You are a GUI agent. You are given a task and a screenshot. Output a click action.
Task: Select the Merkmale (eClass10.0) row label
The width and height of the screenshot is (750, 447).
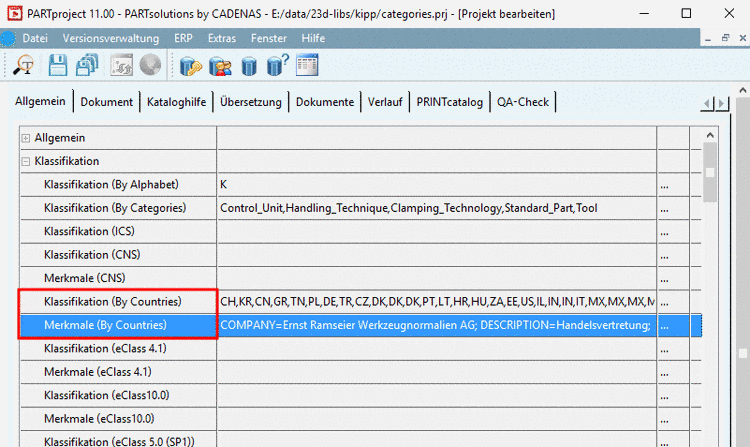[99, 419]
